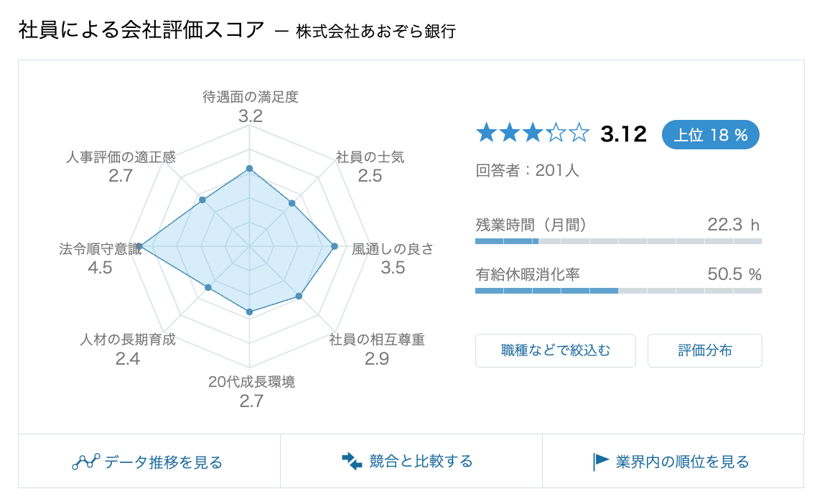Viewport: 817px width, 504px height.
Task: Click the 上位 18 % badge
Action: (x=710, y=134)
